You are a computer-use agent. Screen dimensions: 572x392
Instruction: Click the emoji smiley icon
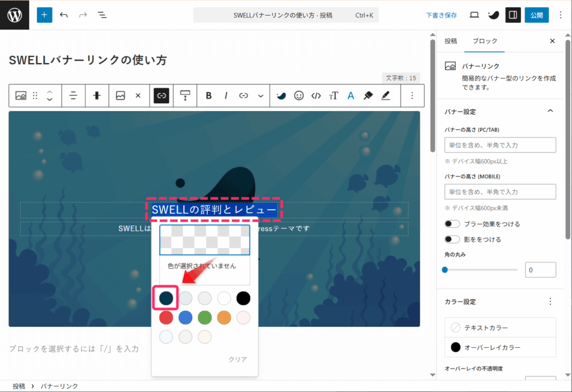coord(299,95)
